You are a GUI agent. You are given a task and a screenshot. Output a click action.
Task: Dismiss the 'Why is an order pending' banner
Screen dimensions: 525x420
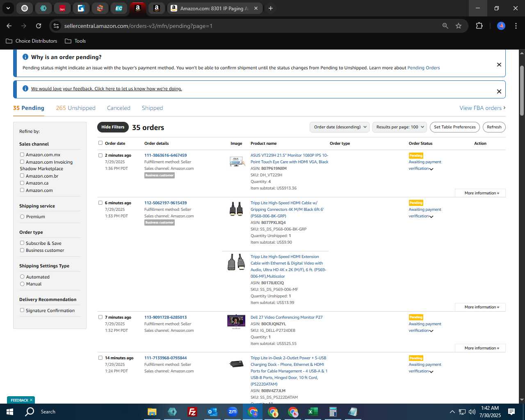pyautogui.click(x=499, y=64)
